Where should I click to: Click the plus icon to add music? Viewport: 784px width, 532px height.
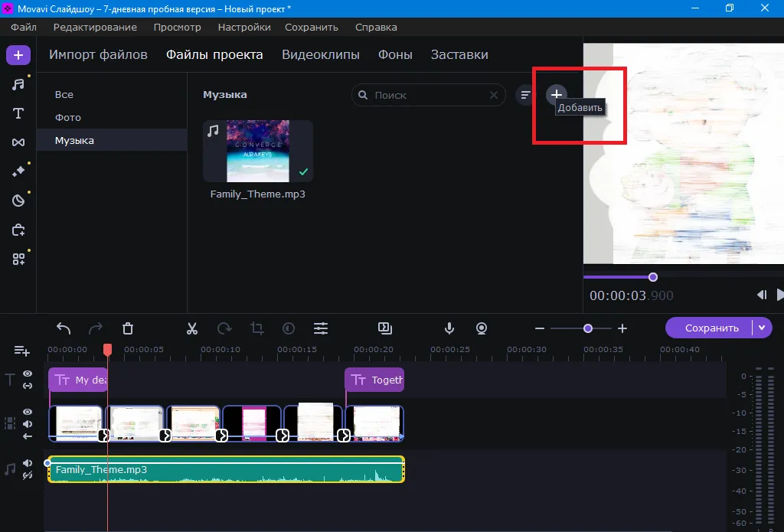coord(557,94)
